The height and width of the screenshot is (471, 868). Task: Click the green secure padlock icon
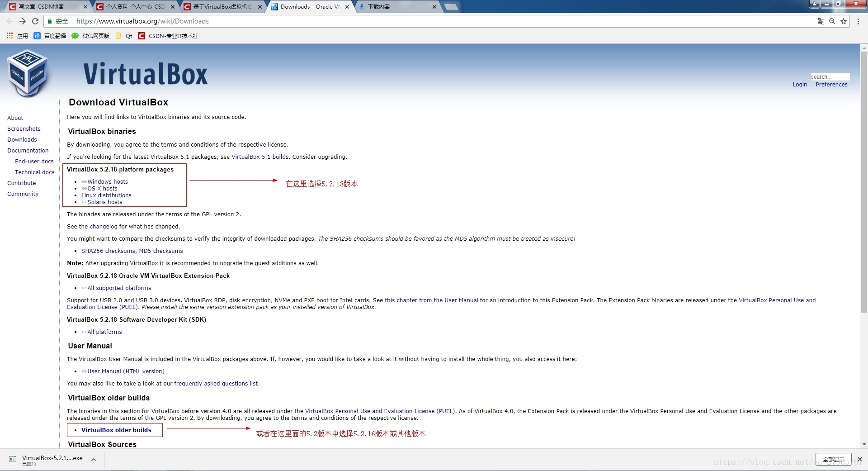(x=50, y=21)
